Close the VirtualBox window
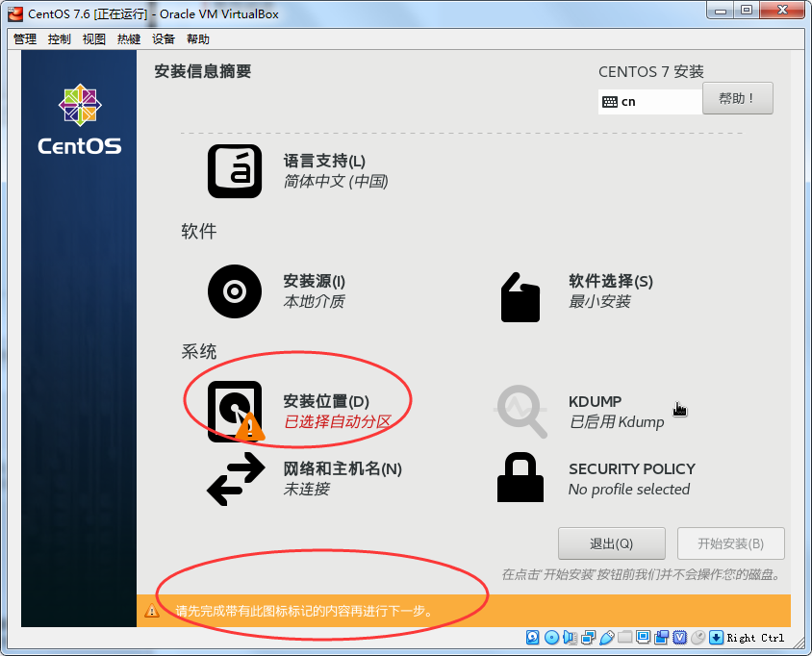The height and width of the screenshot is (656, 812). click(x=782, y=11)
